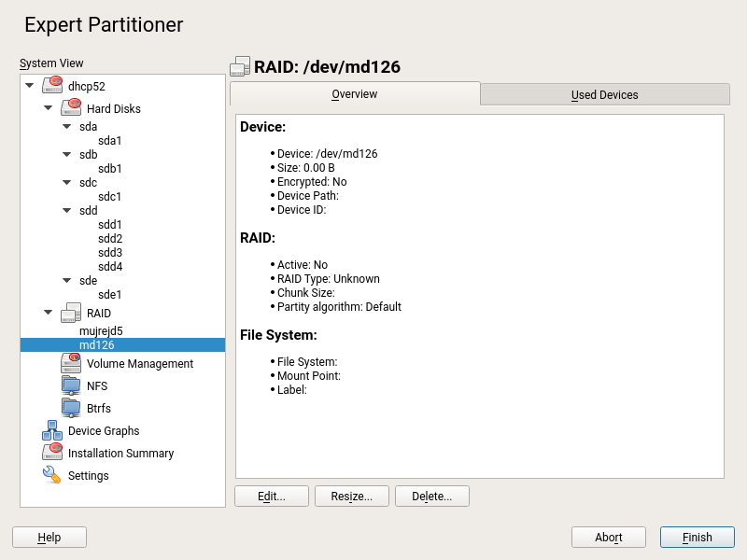Click the dhcp52 host icon
Screen dimensions: 747x560
click(x=52, y=86)
